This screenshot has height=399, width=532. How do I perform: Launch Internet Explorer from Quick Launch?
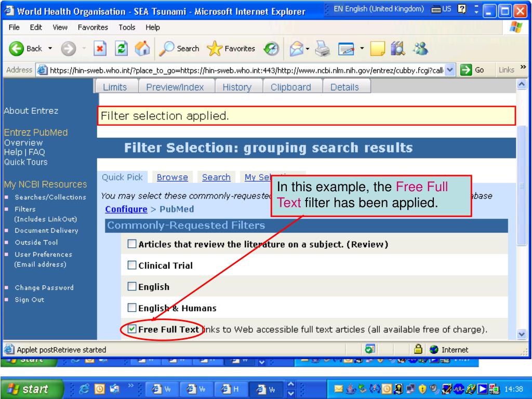[x=84, y=389]
